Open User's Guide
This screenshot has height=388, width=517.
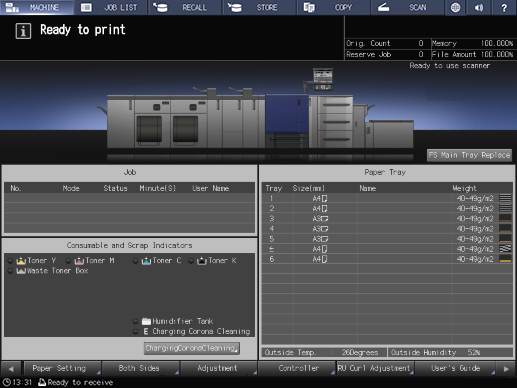click(x=455, y=368)
